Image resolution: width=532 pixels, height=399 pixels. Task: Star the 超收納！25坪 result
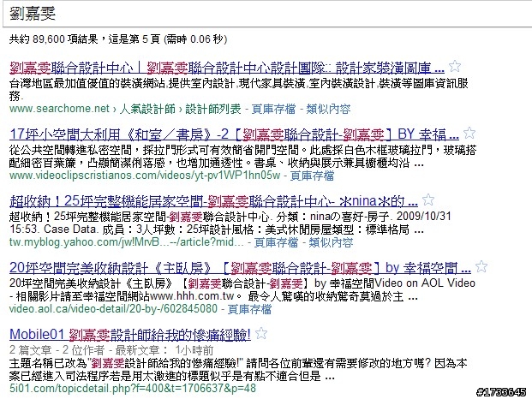428,199
